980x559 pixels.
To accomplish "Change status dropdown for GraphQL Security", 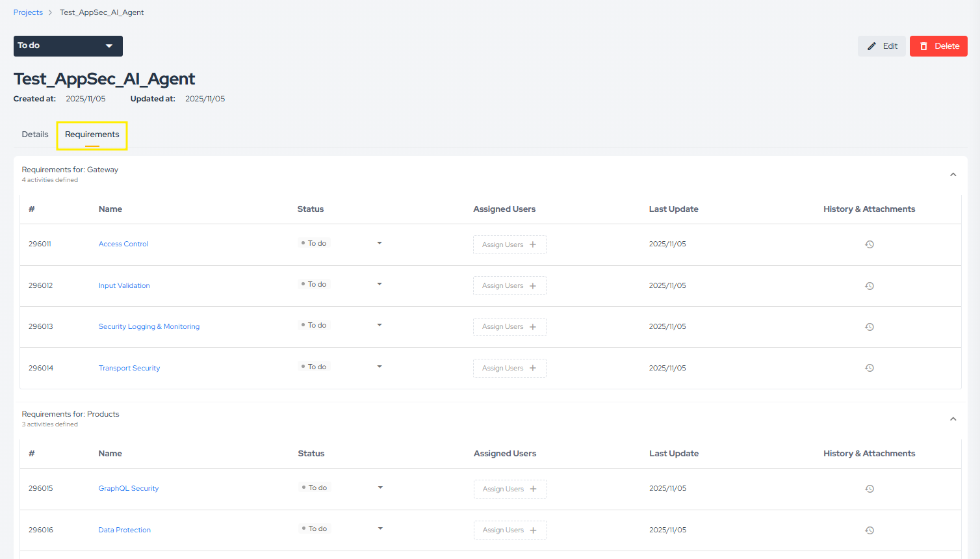I will (380, 487).
